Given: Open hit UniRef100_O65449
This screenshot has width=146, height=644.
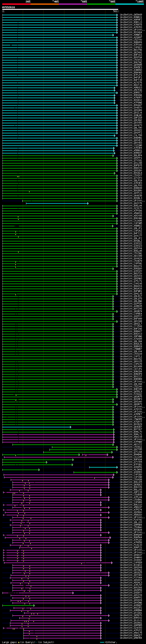Looking at the screenshot, I should [131, 15].
